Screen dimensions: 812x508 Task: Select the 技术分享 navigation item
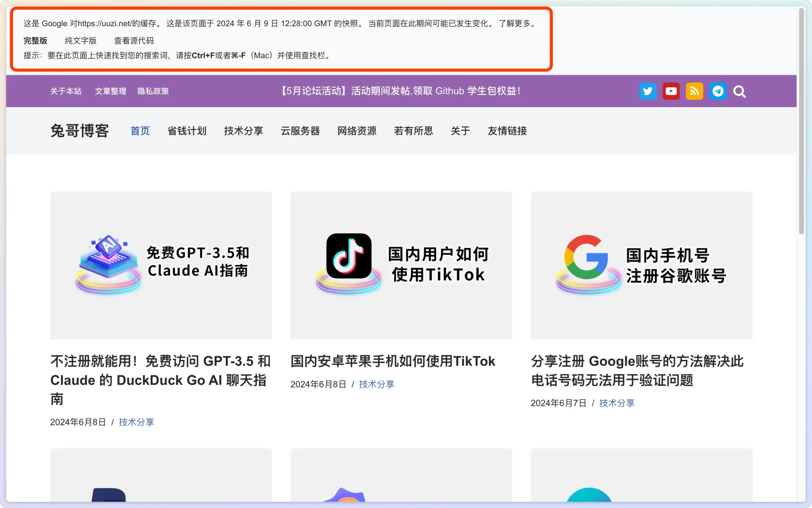244,131
